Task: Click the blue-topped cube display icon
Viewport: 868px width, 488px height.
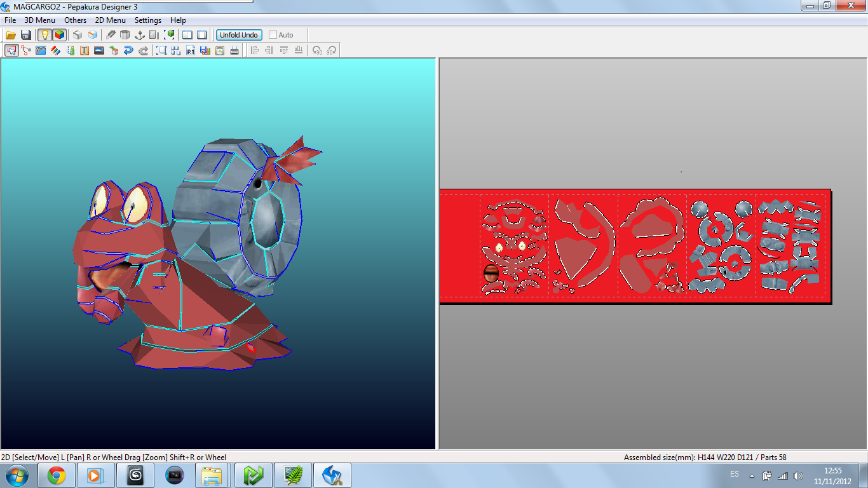Action: pyautogui.click(x=93, y=35)
